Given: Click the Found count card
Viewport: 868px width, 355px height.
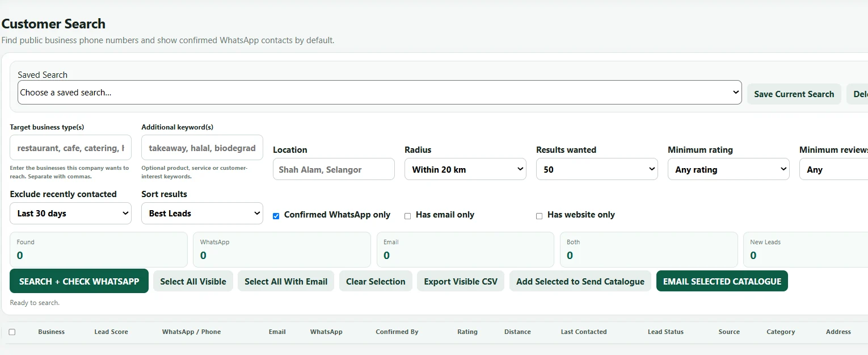Looking at the screenshot, I should coord(99,249).
